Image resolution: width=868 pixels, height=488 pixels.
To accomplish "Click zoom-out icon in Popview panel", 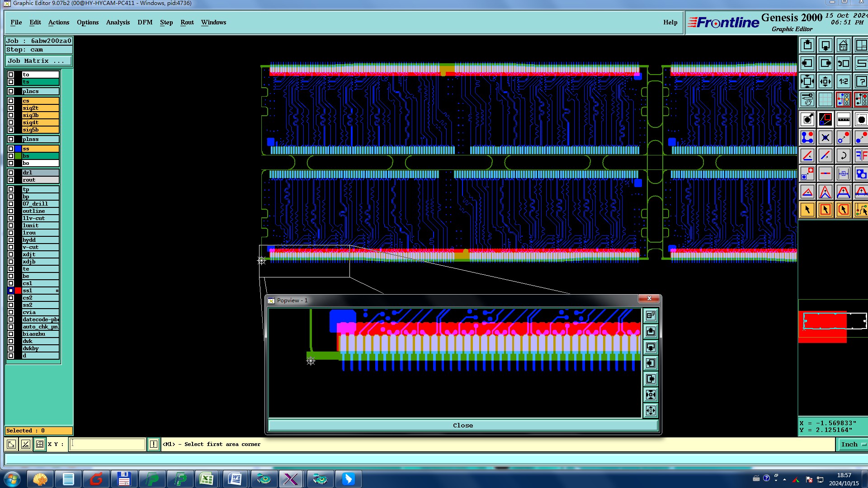I will pos(651,411).
